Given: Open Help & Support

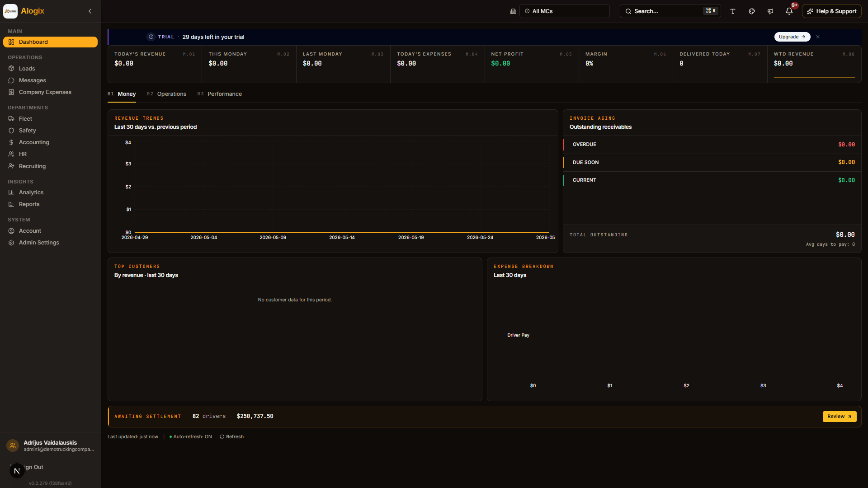Looking at the screenshot, I should click(832, 11).
